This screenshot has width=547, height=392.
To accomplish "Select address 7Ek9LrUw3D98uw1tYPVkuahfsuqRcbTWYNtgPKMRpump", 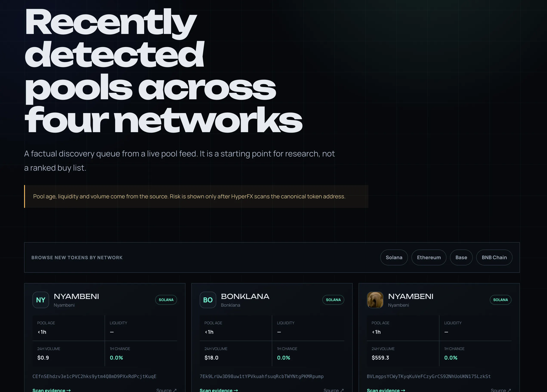I will (x=261, y=376).
